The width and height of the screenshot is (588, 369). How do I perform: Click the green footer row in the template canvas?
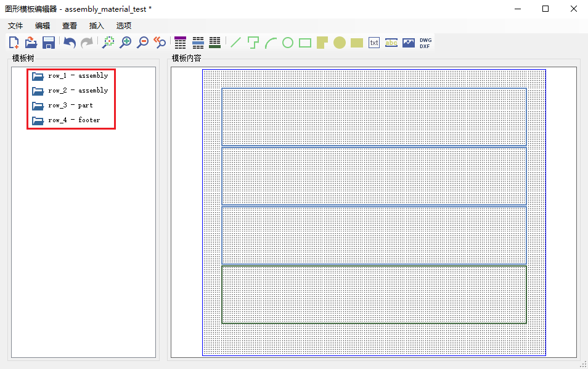pos(374,295)
